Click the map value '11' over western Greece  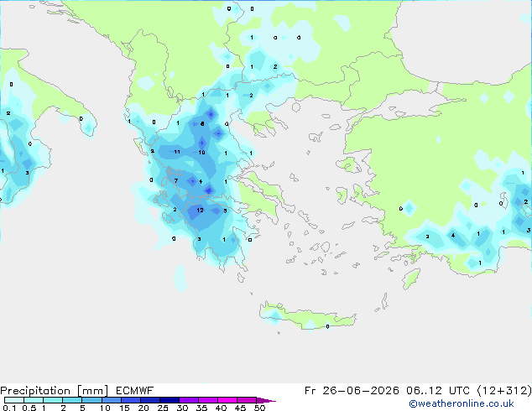coord(177,152)
